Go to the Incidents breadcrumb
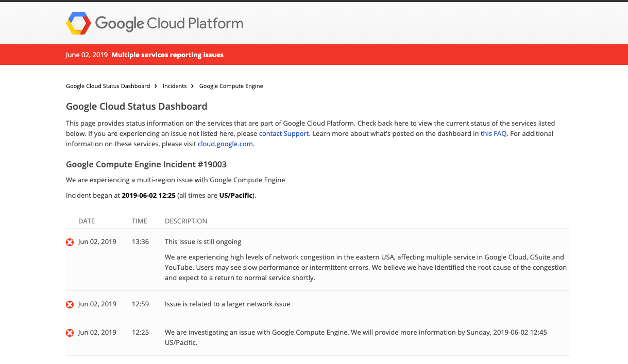The width and height of the screenshot is (628, 364). (175, 86)
